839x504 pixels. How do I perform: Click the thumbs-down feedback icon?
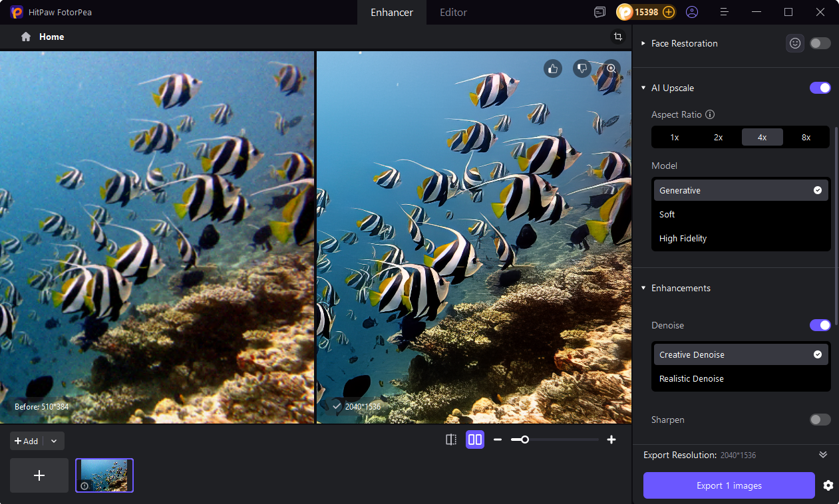582,68
